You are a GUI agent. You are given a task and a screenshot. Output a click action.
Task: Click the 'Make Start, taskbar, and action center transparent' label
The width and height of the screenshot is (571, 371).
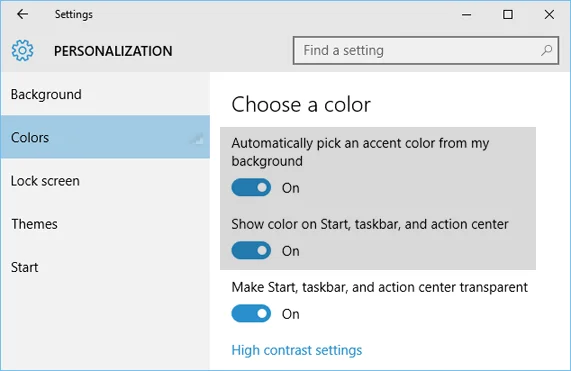coord(379,287)
